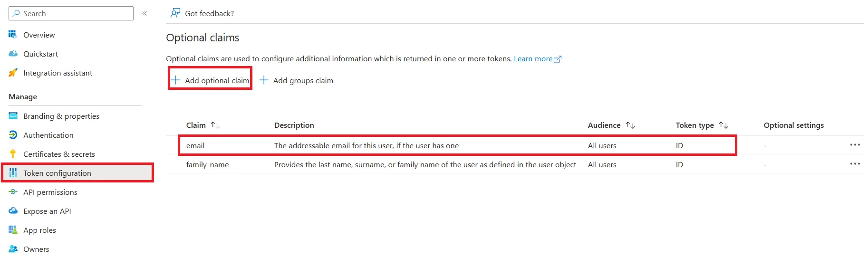Click the plus icon for Add optional claim
The image size is (868, 258).
175,80
